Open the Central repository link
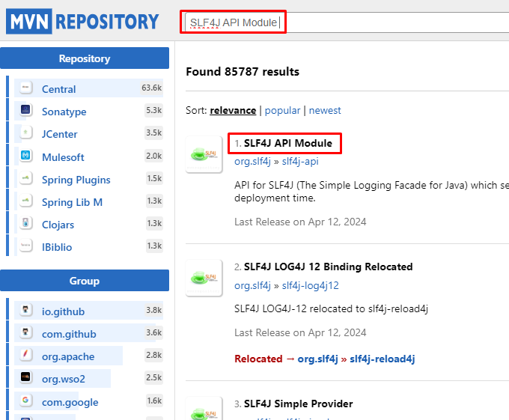The image size is (509, 420). (x=58, y=89)
